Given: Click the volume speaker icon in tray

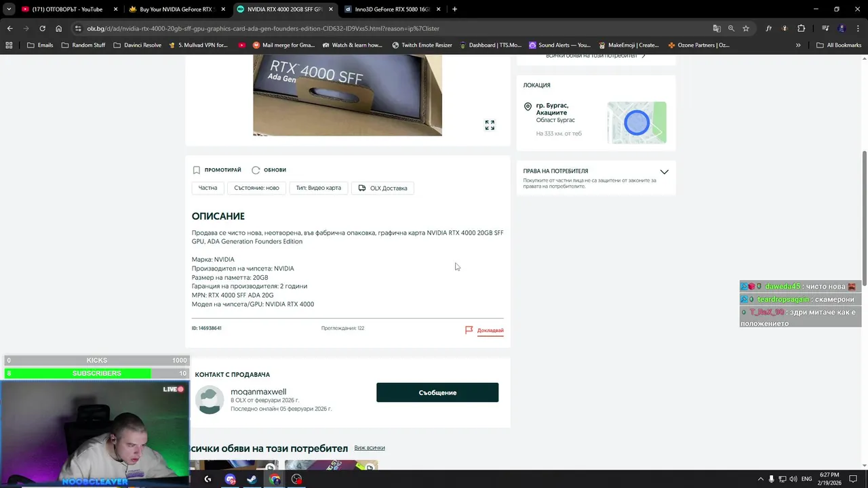Looking at the screenshot, I should pos(794,479).
